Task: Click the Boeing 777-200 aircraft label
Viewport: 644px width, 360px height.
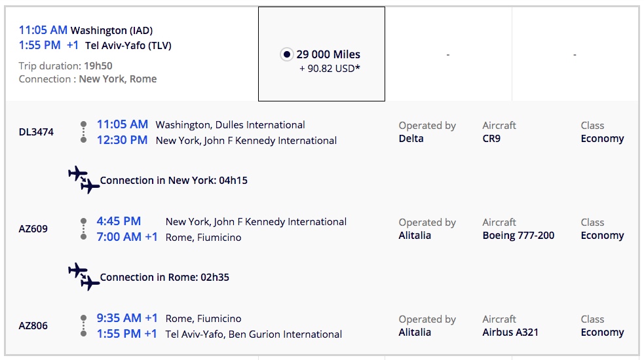Action: [518, 236]
